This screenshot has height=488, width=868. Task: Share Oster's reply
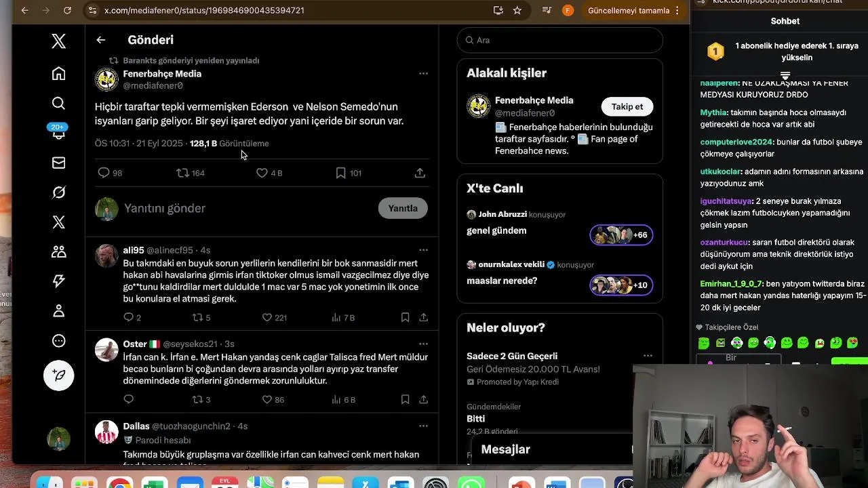click(x=423, y=399)
